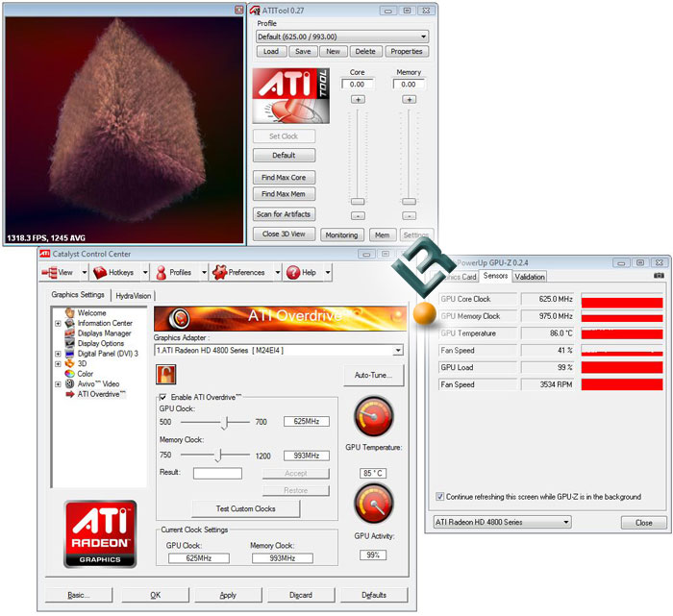Click the Welcome hand icon in tree
Viewport: 673px width, 616px height.
(x=69, y=312)
